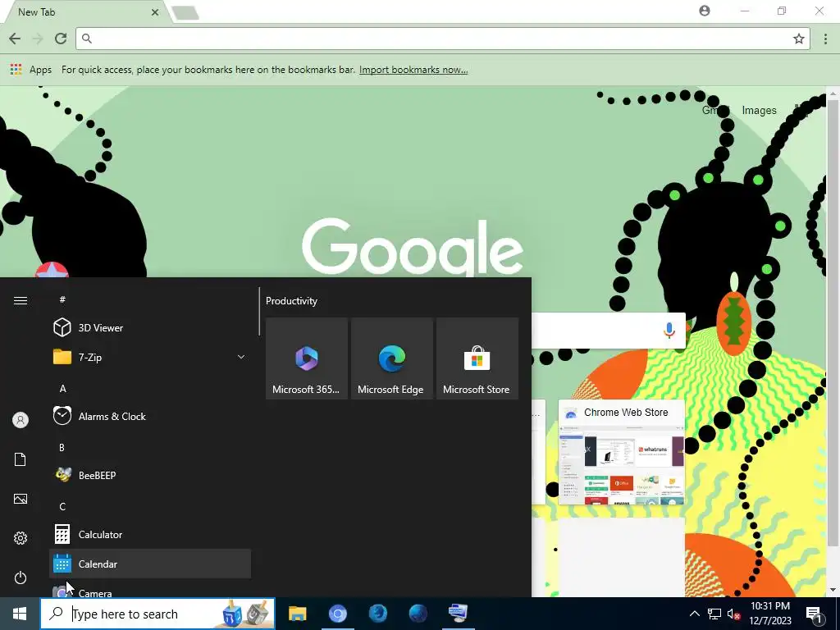840x630 pixels.
Task: Bookmark this page with star icon
Action: (799, 39)
